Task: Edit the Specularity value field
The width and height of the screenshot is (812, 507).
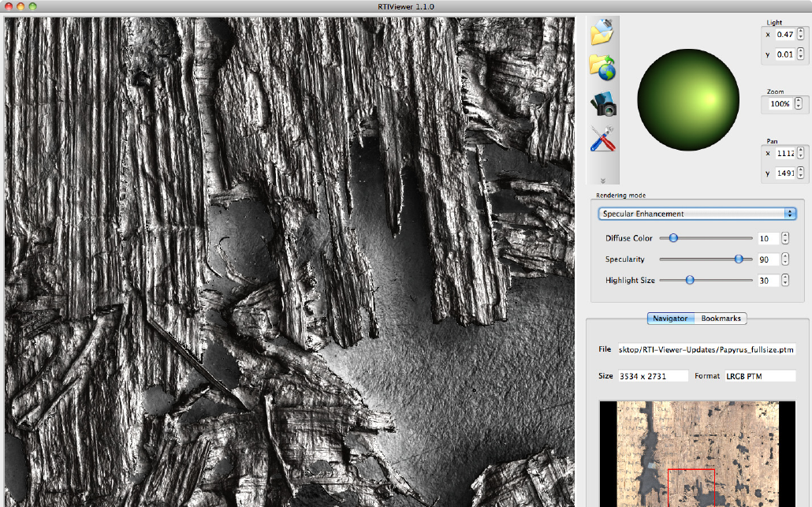Action: (x=768, y=259)
